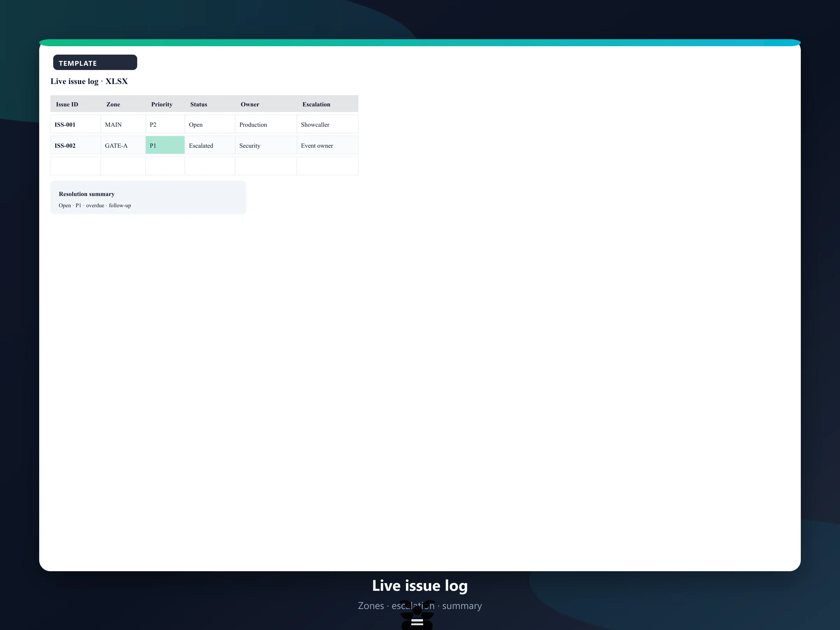Click the Escalation column header
840x630 pixels.
(327, 104)
